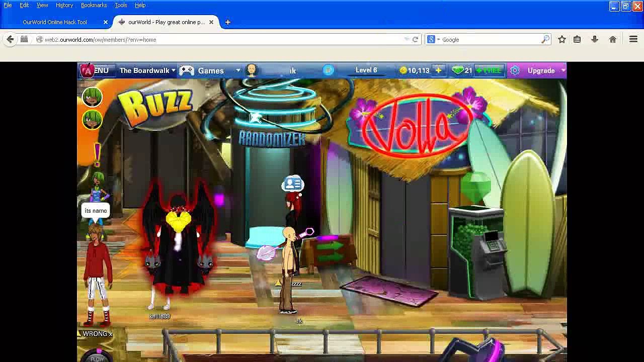Click the address bar URL field
Image resolution: width=644 pixels, height=362 pixels.
point(221,39)
